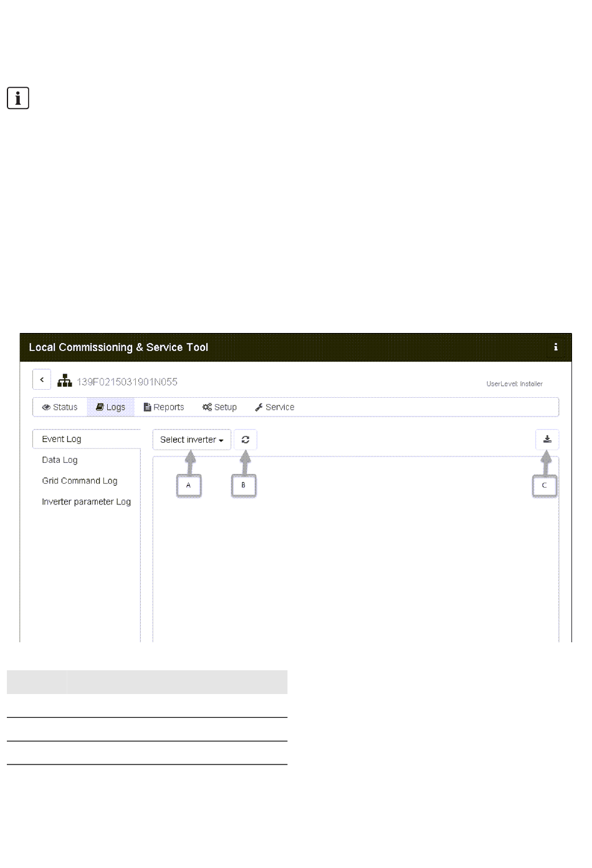592x868 pixels.
Task: Click the UserLevel: Installer label
Action: [x=514, y=384]
